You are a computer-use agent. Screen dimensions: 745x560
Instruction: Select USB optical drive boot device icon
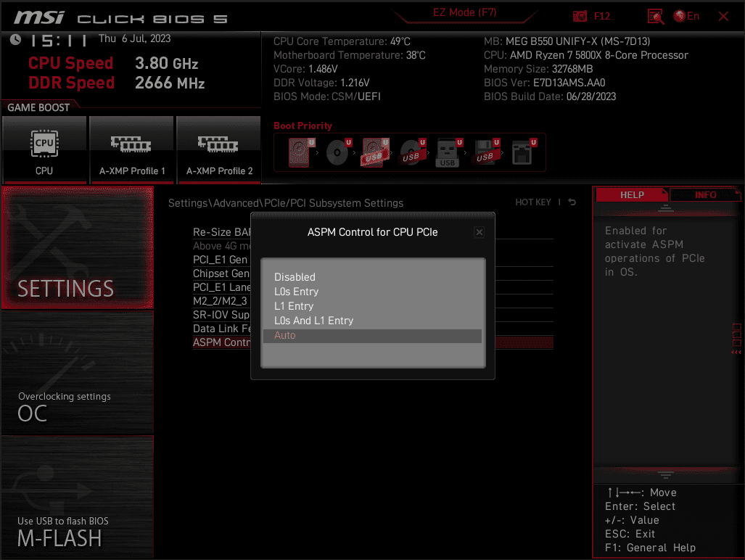[x=413, y=152]
